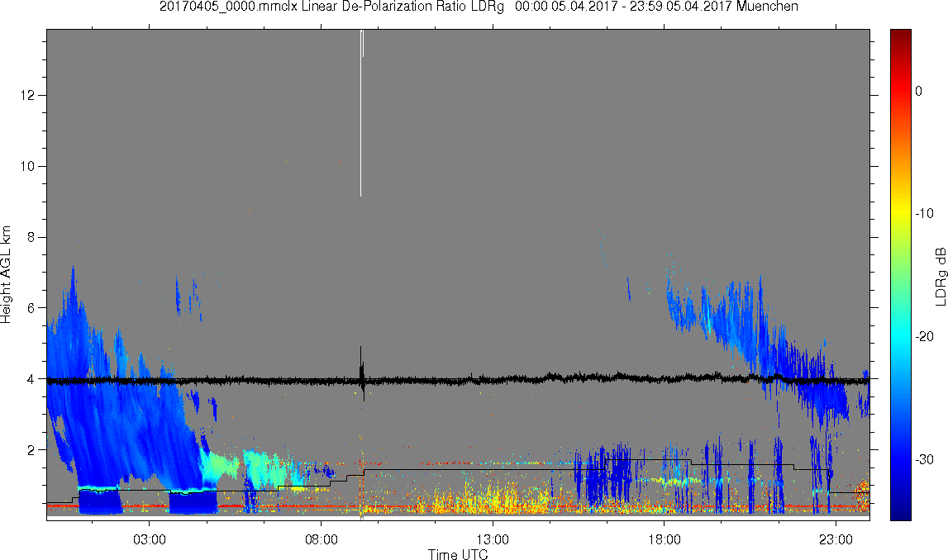The height and width of the screenshot is (560, 948).
Task: Click the height tick label 8
Action: [31, 237]
